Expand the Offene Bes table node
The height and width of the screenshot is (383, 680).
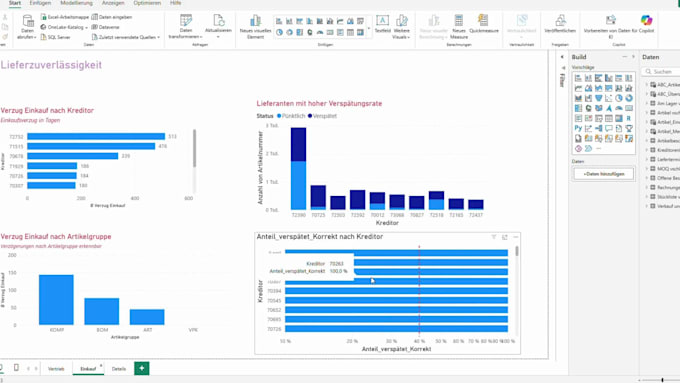click(x=647, y=178)
